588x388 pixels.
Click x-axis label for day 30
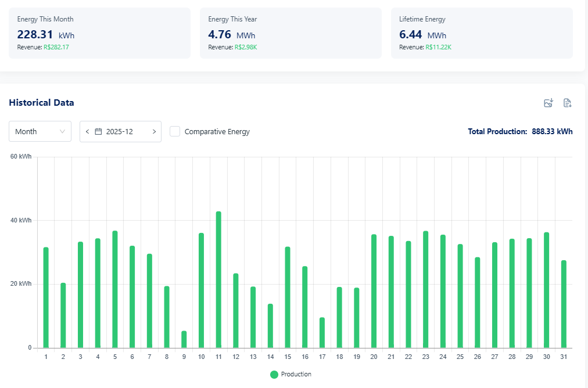coord(546,357)
